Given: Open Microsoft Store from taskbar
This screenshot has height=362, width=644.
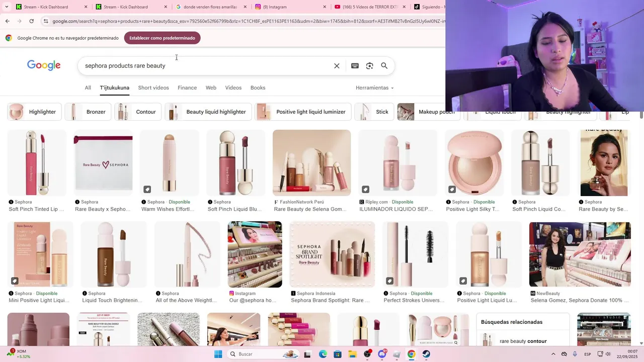Looking at the screenshot, I should click(x=337, y=354).
